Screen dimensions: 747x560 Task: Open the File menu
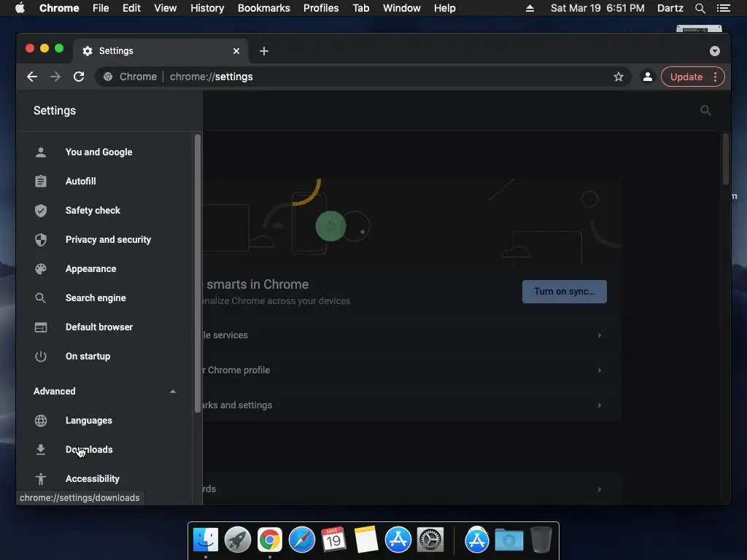[x=101, y=8]
